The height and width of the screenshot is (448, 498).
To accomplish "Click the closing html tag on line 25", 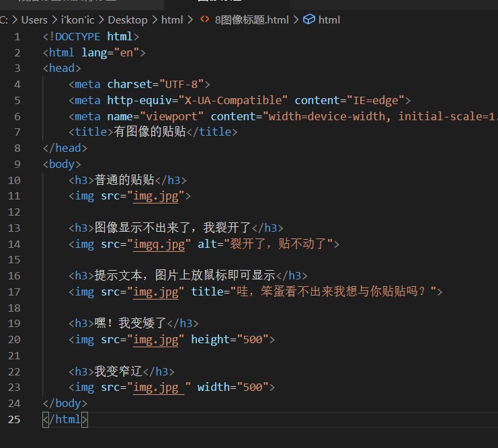I will (67, 420).
